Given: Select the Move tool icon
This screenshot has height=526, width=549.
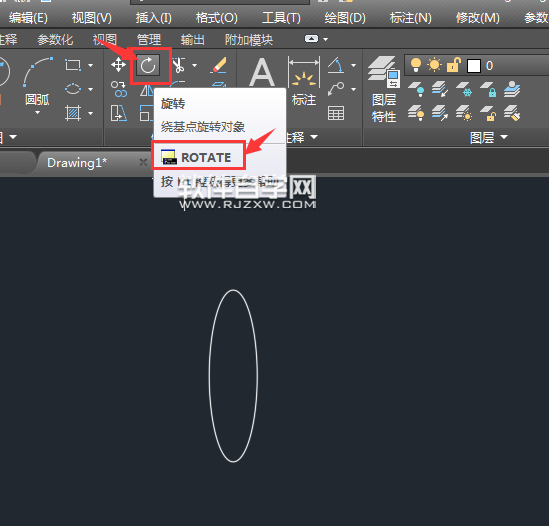Looking at the screenshot, I should pos(118,65).
